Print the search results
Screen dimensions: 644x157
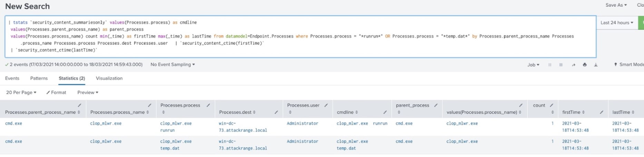585,65
